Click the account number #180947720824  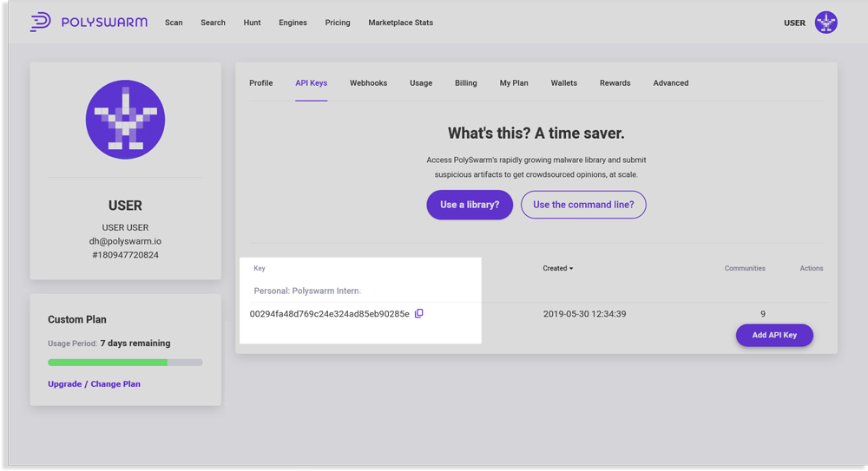125,255
